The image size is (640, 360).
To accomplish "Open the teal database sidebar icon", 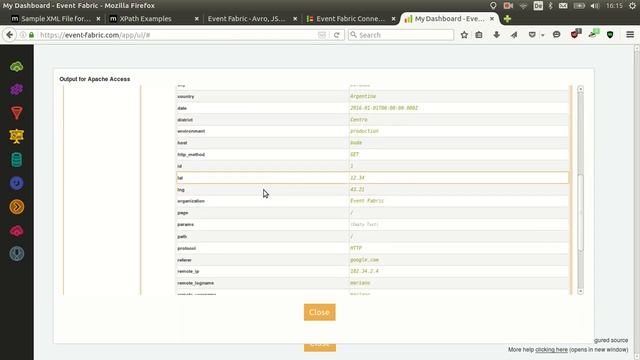I will [17, 160].
